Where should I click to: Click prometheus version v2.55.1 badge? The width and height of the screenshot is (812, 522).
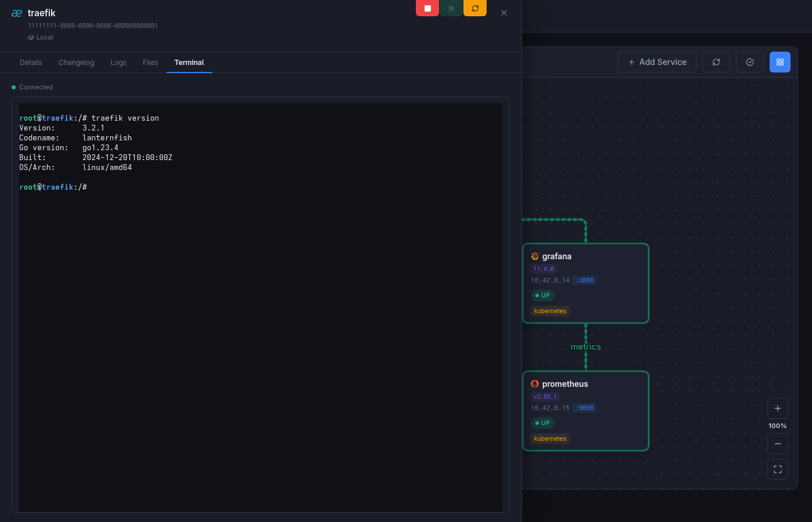point(545,397)
